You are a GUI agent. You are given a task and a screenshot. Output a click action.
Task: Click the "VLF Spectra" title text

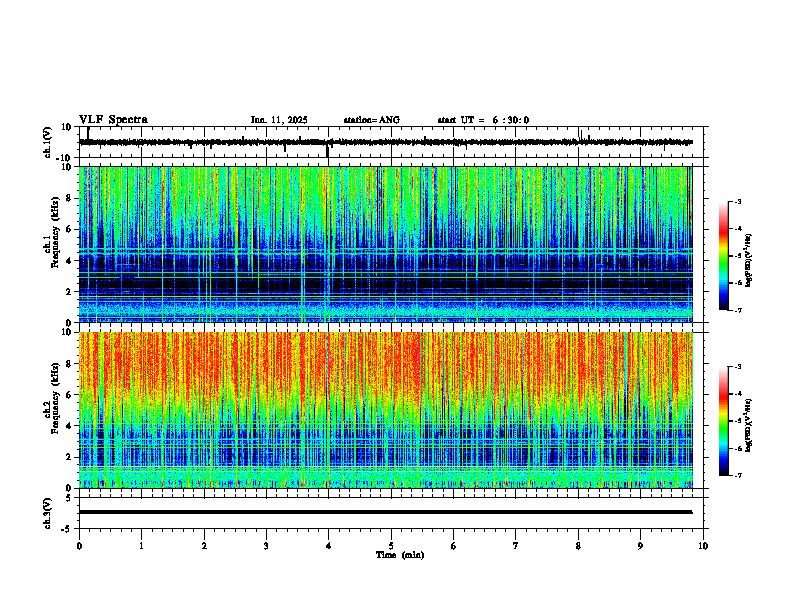point(113,120)
